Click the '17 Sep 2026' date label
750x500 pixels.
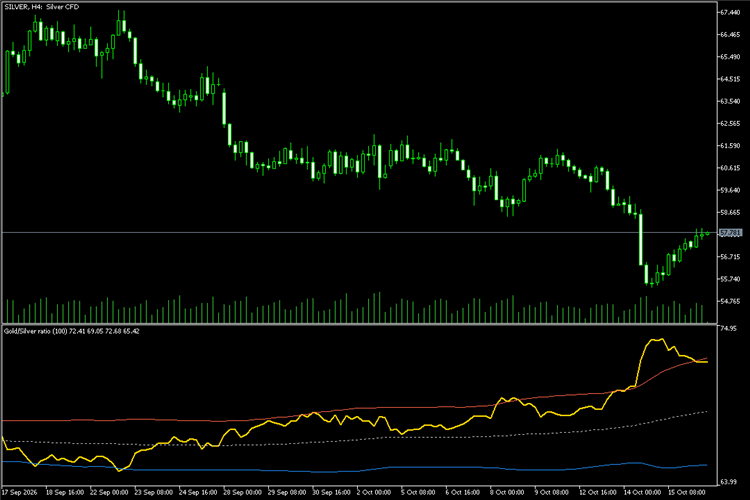(x=20, y=492)
